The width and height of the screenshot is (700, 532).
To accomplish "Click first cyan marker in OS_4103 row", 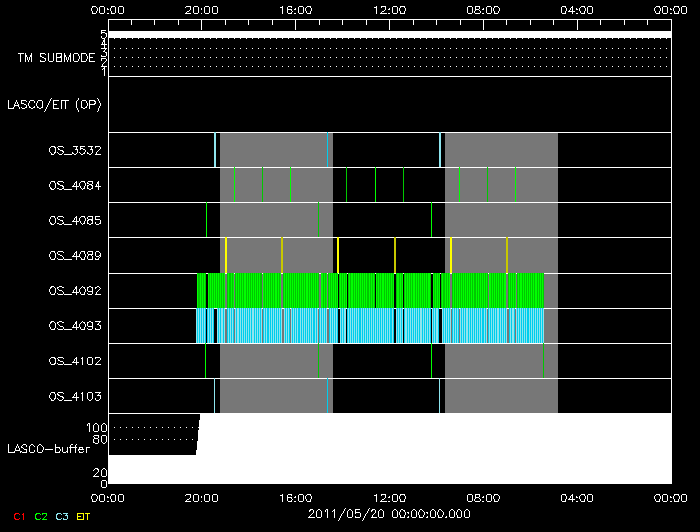I will pyautogui.click(x=214, y=396).
